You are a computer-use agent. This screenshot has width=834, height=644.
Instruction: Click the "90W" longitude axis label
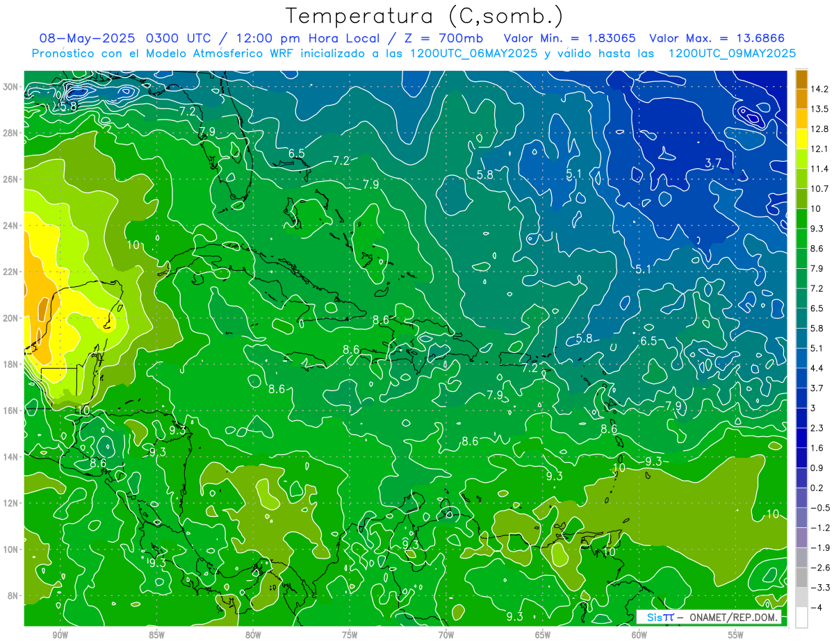point(60,634)
